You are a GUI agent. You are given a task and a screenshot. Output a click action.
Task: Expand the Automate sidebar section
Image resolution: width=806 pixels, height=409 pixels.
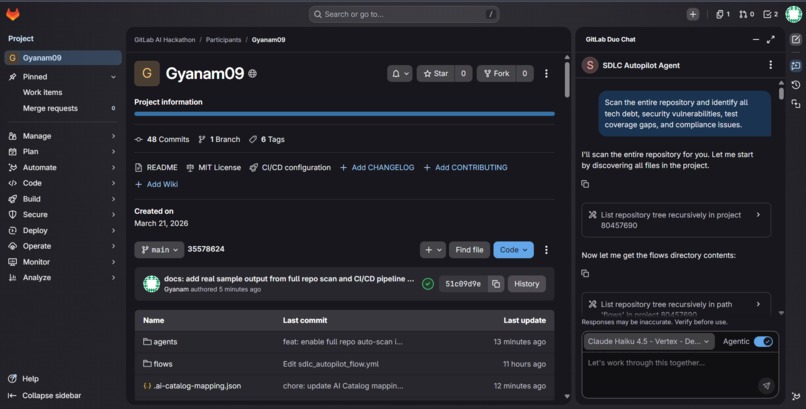(63, 168)
